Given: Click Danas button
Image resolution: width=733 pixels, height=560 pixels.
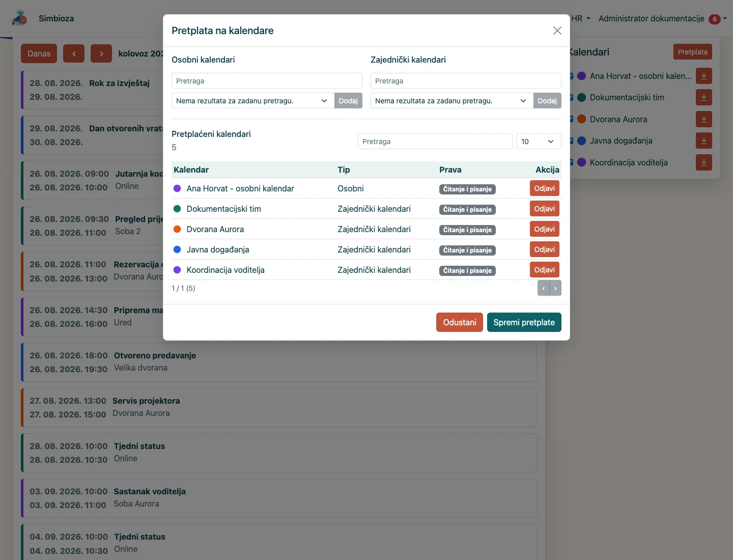Looking at the screenshot, I should tap(39, 53).
